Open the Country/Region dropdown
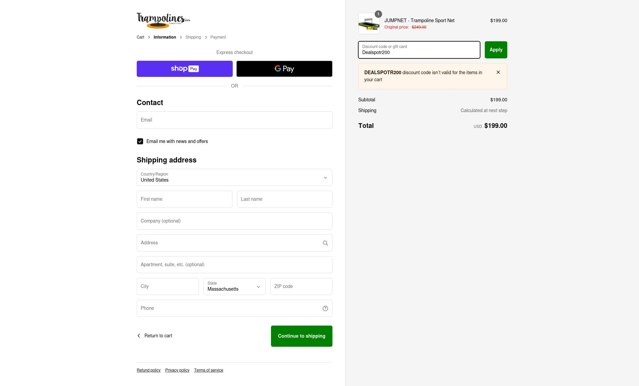The width and height of the screenshot is (639, 386). pos(234,177)
